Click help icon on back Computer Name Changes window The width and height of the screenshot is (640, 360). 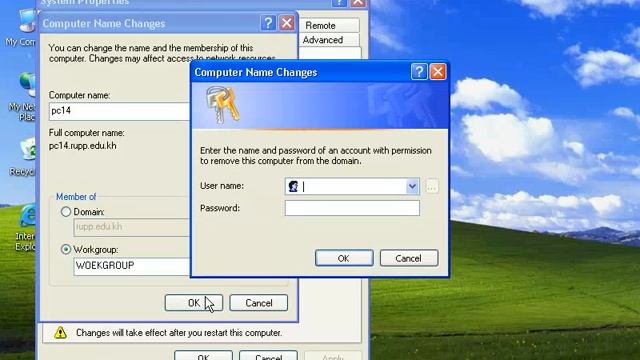coord(268,23)
